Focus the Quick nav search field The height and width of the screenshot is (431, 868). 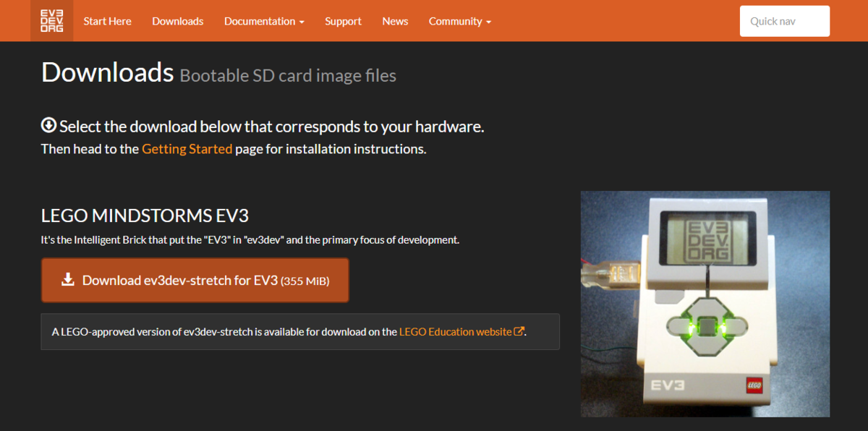[785, 21]
